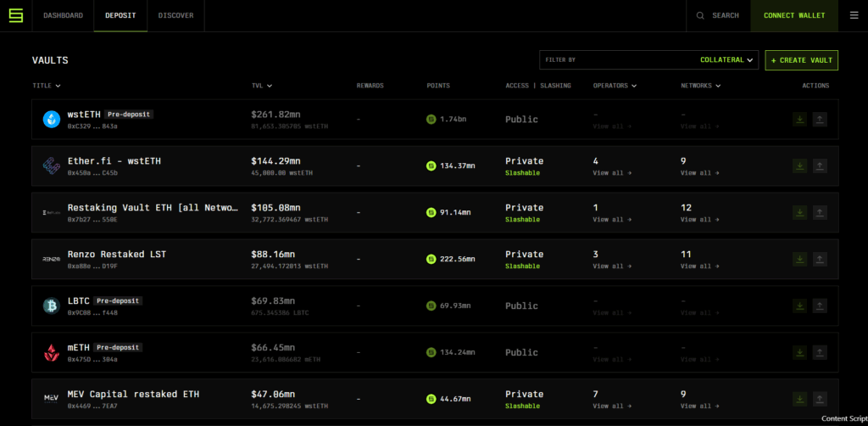Click the $144.29mn TVL value
868x426 pixels.
275,161
